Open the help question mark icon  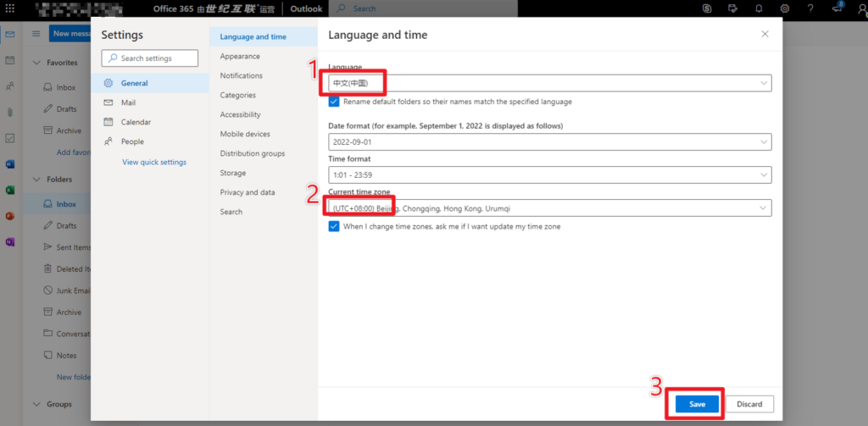coord(811,8)
